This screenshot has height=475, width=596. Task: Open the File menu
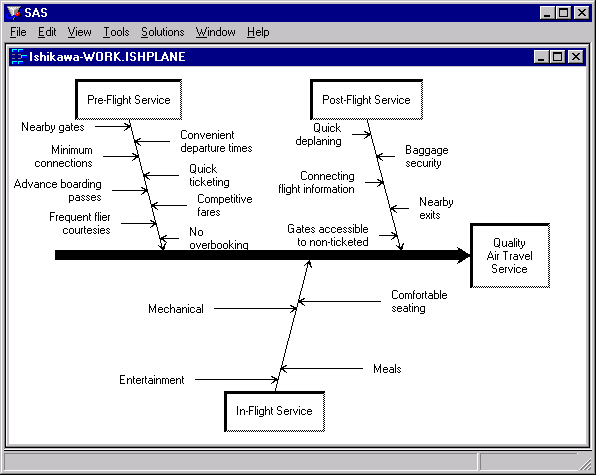[18, 32]
